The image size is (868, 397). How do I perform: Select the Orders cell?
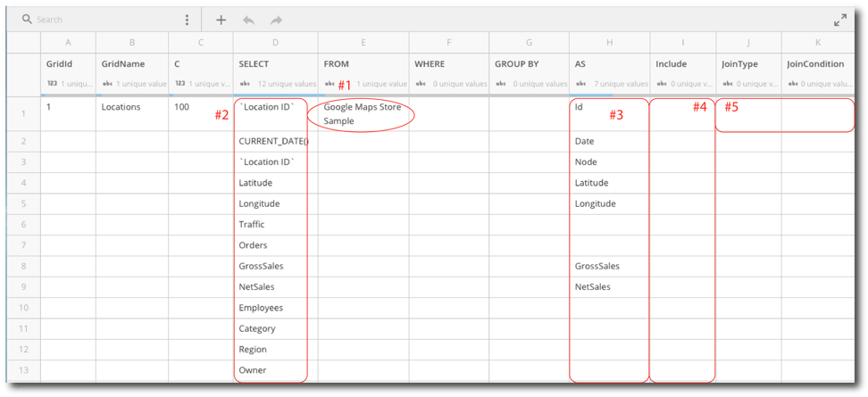point(276,245)
